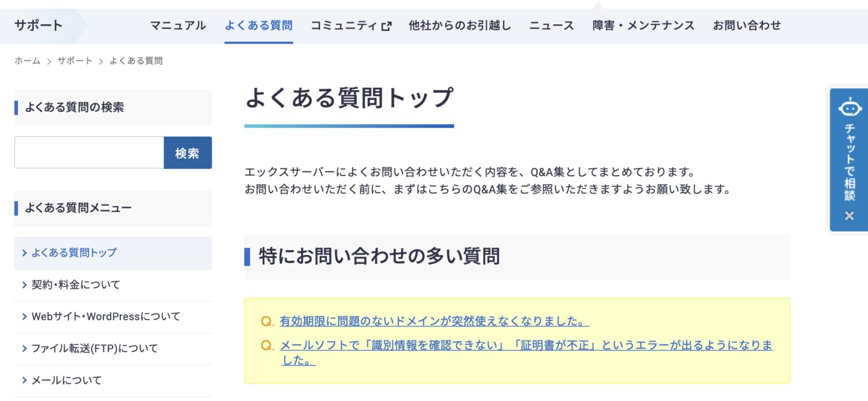Viewport: 868px width, 401px height.
Task: Click the chevron arrow beside メールについて
Action: (25, 380)
